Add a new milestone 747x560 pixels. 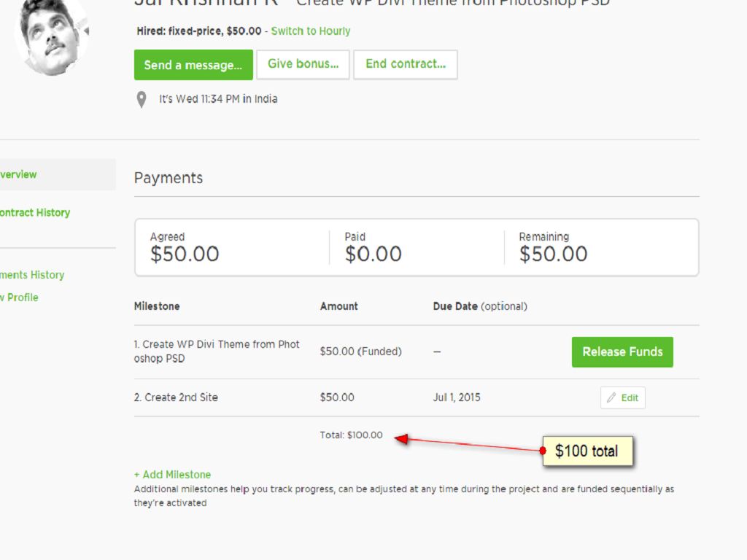tap(173, 475)
